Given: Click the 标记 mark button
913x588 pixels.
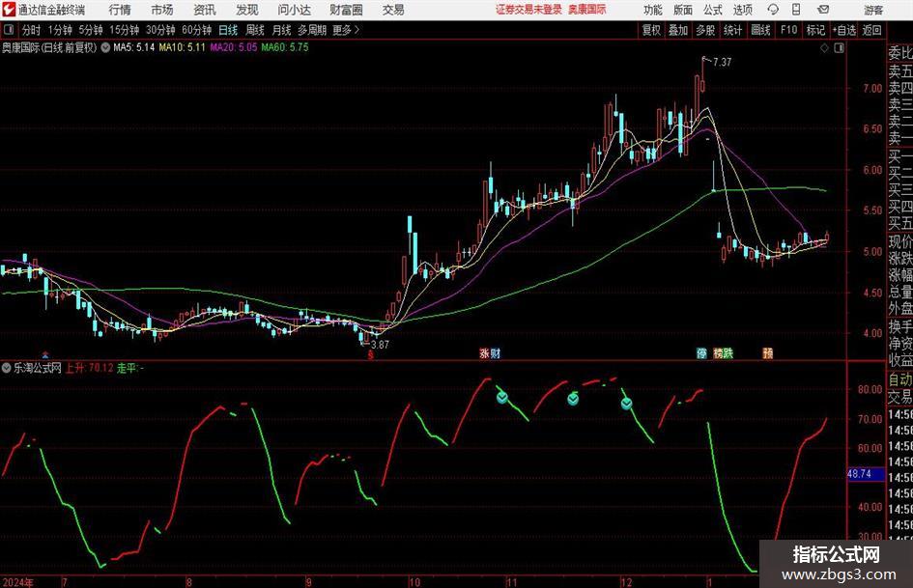Looking at the screenshot, I should [815, 30].
